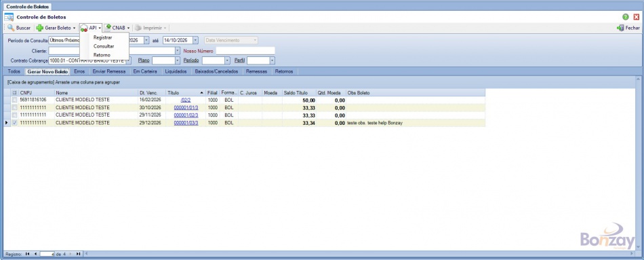
Task: Expand the Período dropdown
Action: click(x=228, y=60)
